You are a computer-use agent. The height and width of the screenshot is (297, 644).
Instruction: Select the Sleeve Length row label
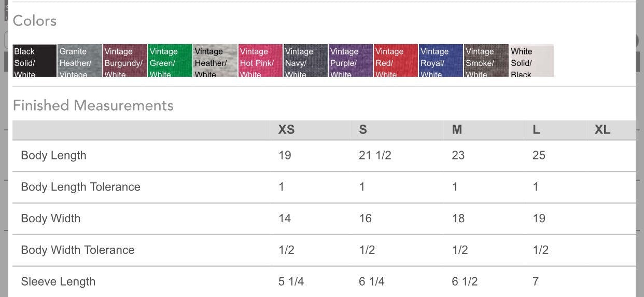(58, 281)
